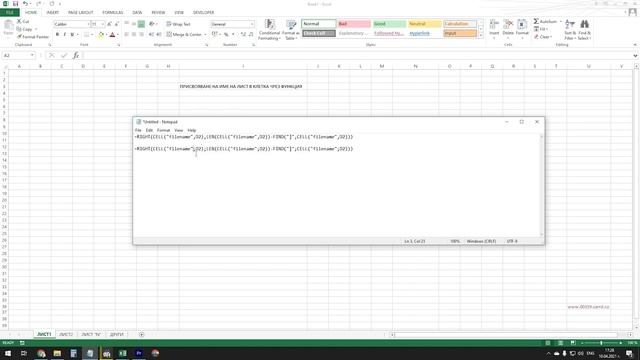Expand the cell styles gallery More arrow
This screenshot has width=640, height=360.
click(480, 36)
